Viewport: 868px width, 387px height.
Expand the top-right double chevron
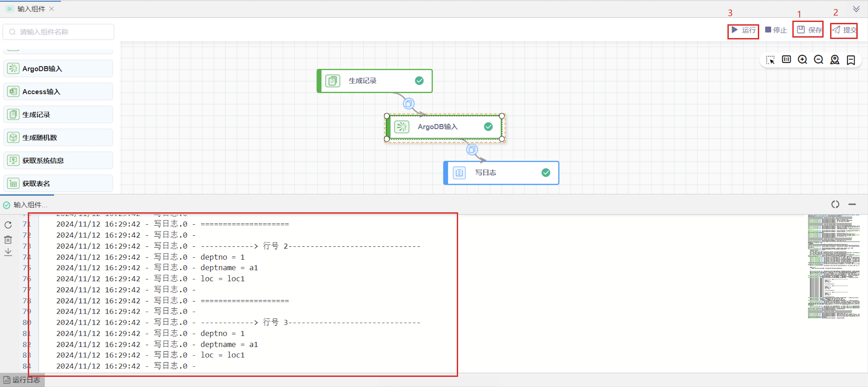[x=856, y=9]
